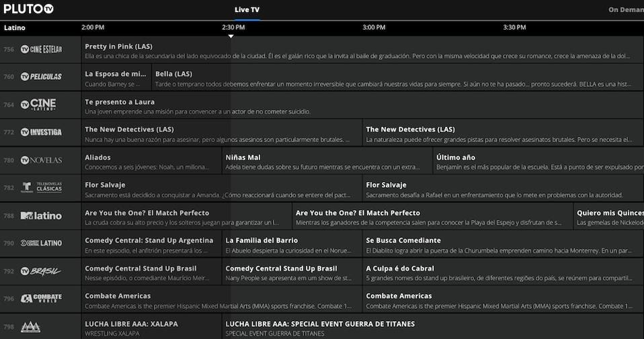644x339 pixels.
Task: Open La Familia del Barrio program
Action: (292, 244)
